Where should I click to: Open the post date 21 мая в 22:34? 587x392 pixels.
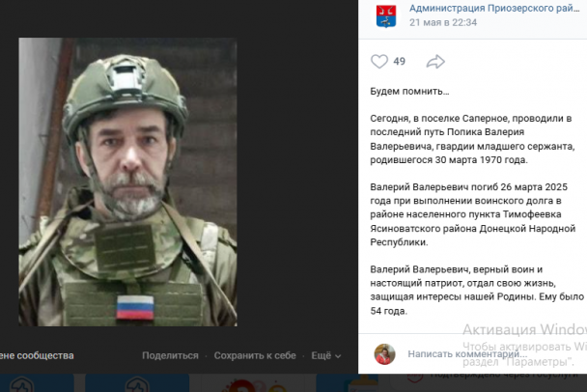coord(443,22)
